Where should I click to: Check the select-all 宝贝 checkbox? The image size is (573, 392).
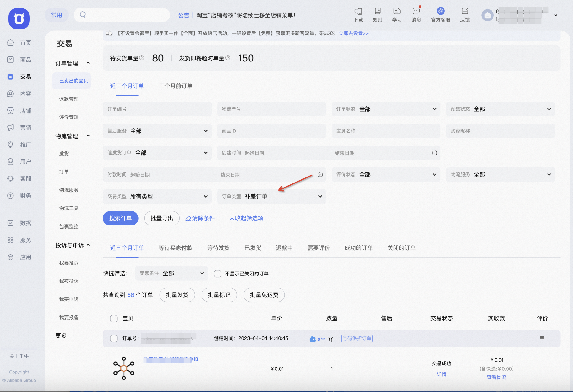[114, 319]
